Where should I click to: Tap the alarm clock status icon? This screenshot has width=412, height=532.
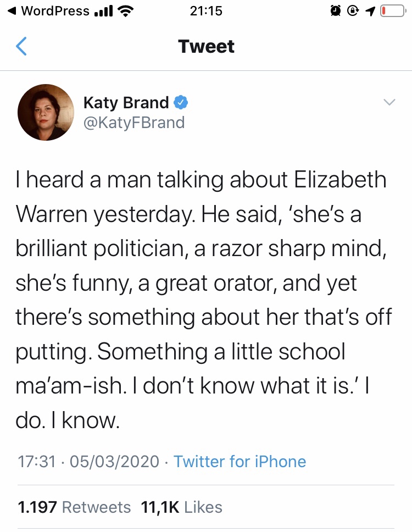[335, 11]
